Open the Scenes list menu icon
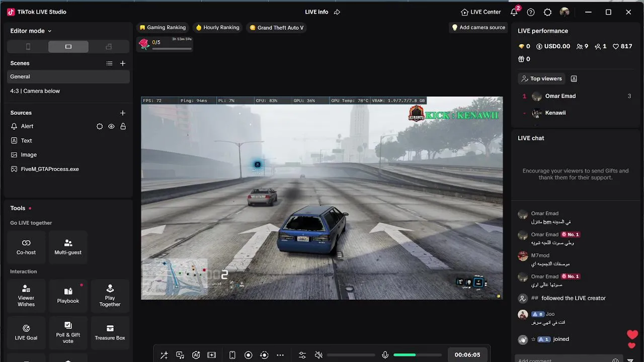The height and width of the screenshot is (362, 644). coord(109,63)
